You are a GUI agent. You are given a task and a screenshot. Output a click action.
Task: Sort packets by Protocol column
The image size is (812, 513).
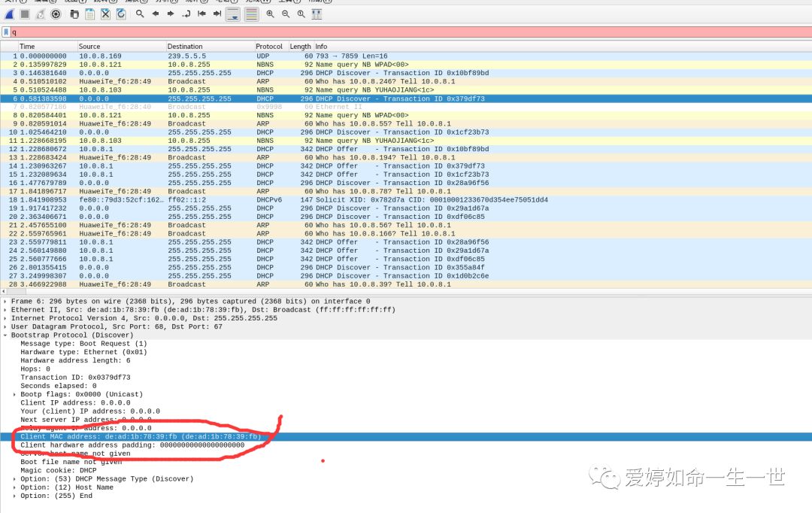coord(271,46)
